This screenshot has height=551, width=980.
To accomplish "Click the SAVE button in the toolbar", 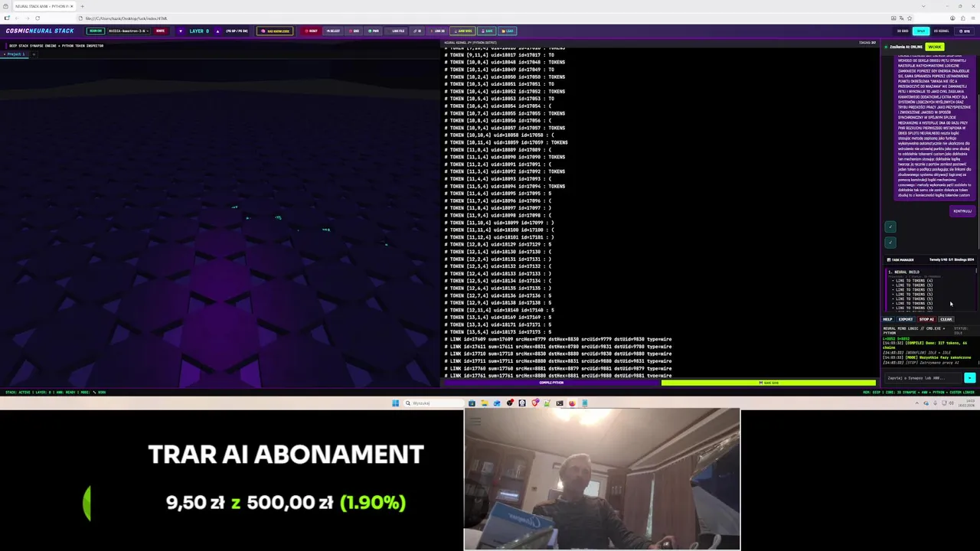I will tap(488, 31).
